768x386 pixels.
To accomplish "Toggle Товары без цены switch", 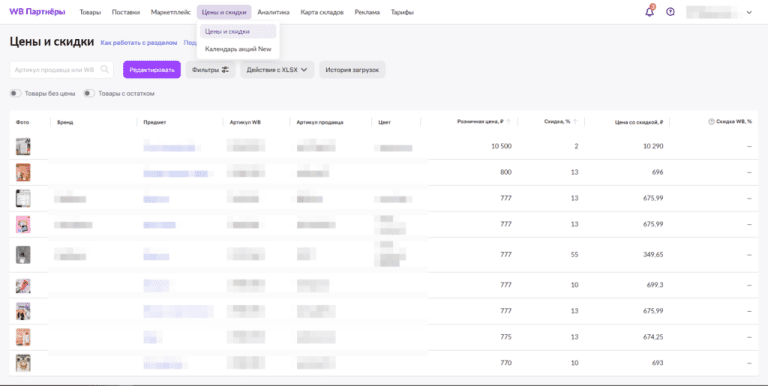I will (16, 93).
